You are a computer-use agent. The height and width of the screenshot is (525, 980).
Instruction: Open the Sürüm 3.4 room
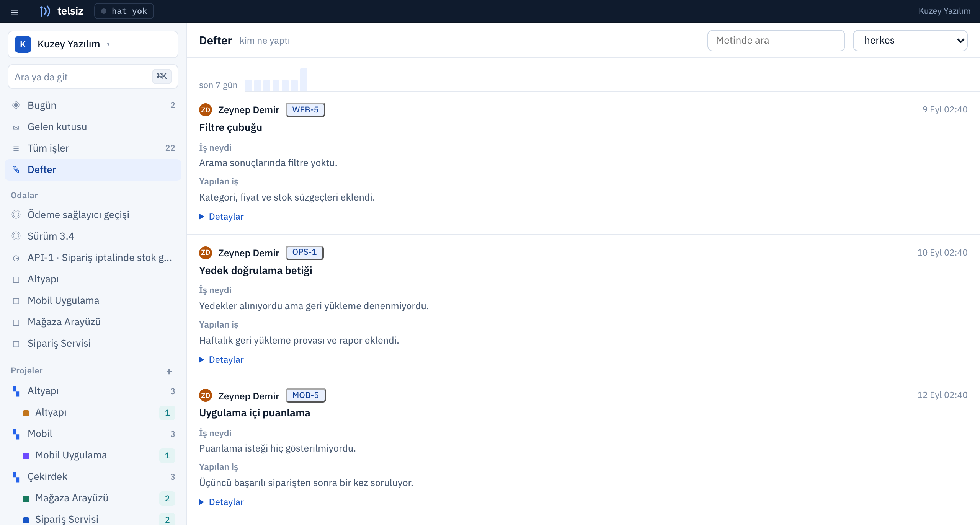click(93, 236)
